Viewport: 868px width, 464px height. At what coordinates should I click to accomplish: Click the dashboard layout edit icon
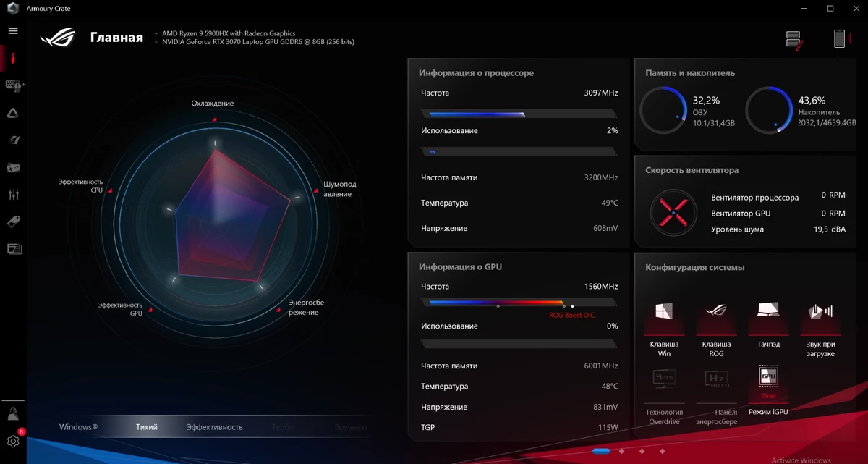[x=794, y=40]
